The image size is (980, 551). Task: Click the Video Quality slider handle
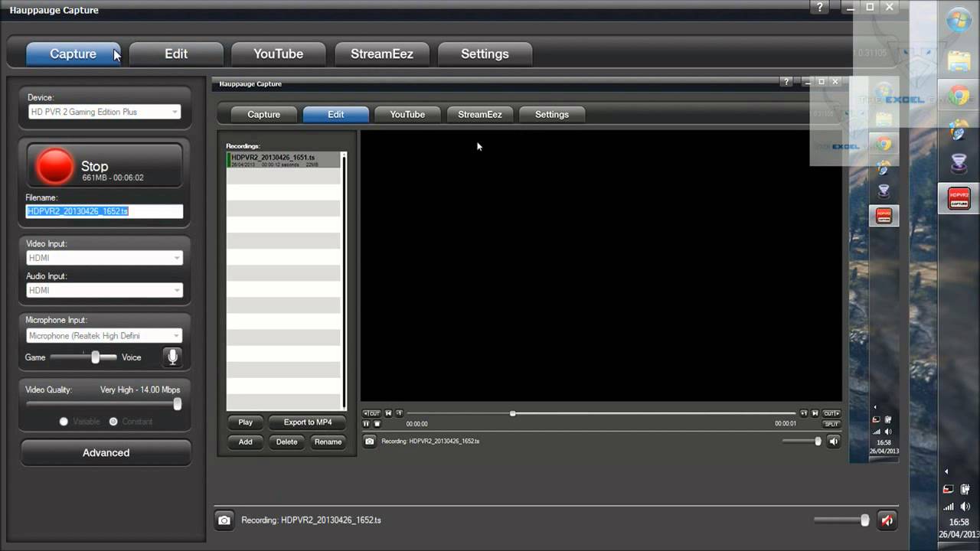click(177, 404)
